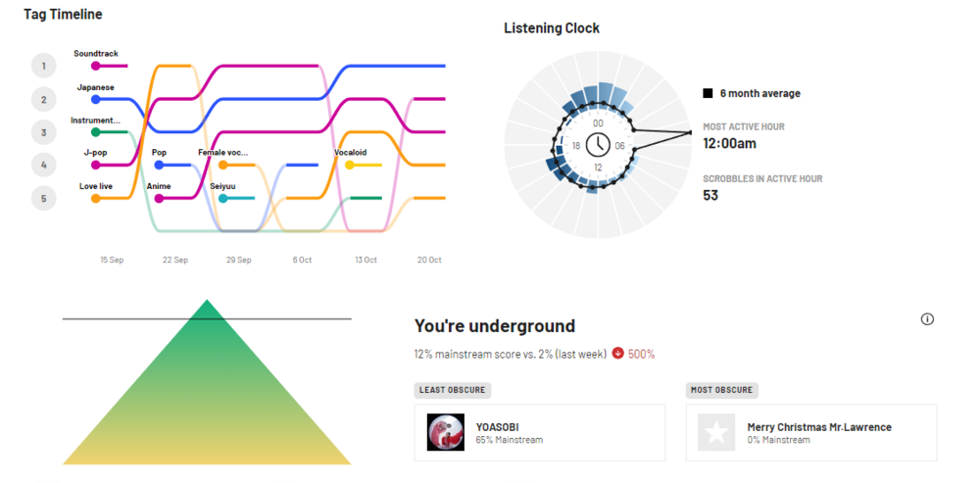Select the Seiyuu tag marker
The width and height of the screenshot is (980, 483).
click(222, 198)
